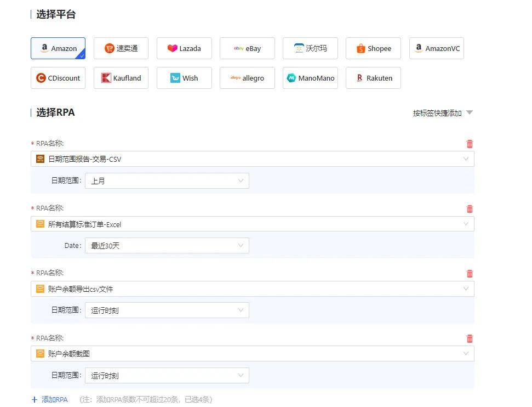Pick the AmazonVC platform
Viewport: 532px width, 407px height.
(x=437, y=48)
